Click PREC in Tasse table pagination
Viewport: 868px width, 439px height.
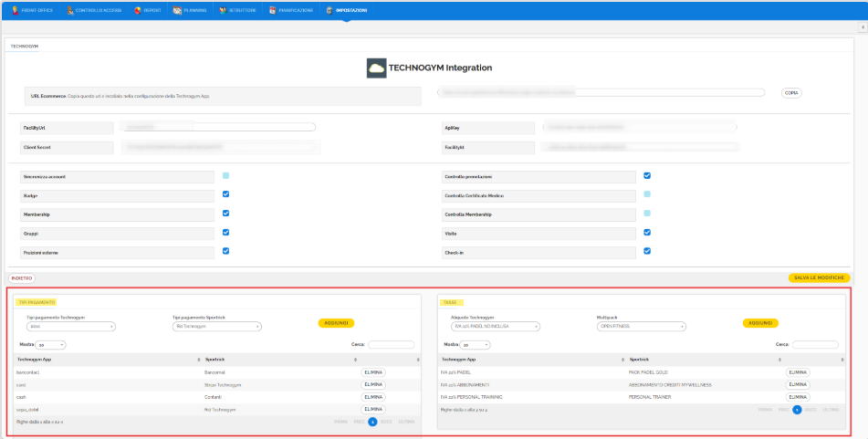click(783, 410)
